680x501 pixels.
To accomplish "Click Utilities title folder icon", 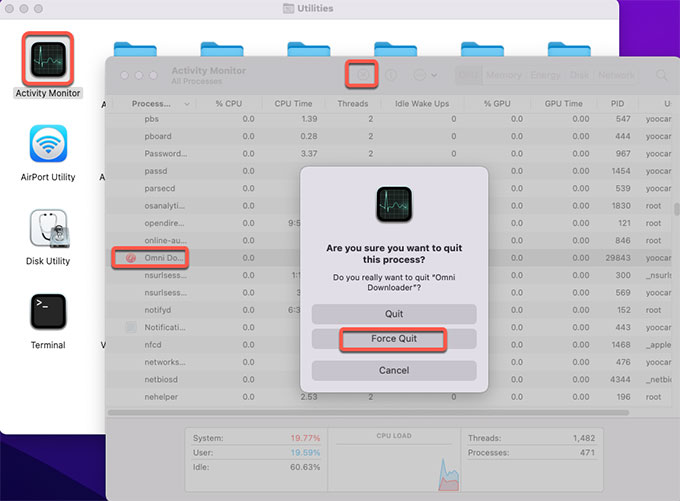I will coord(288,8).
